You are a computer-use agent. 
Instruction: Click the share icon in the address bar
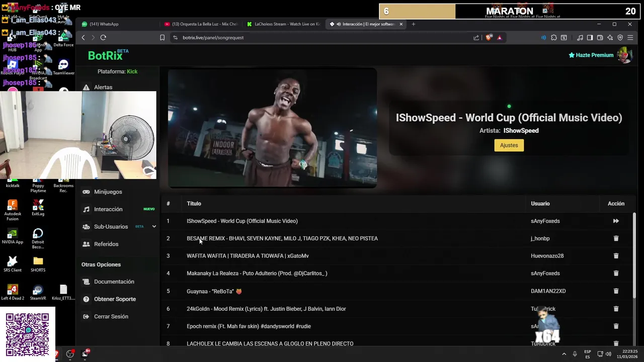[476, 38]
